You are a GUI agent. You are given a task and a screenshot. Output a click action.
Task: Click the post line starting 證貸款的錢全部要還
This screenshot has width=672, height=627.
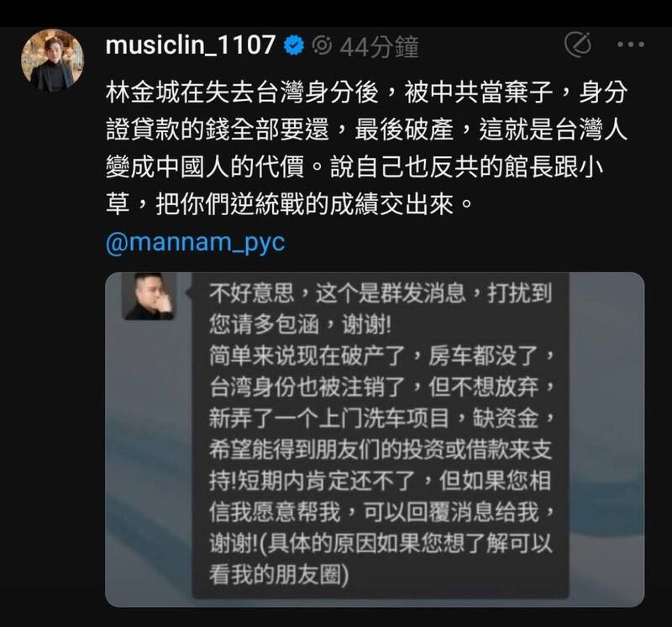(367, 129)
